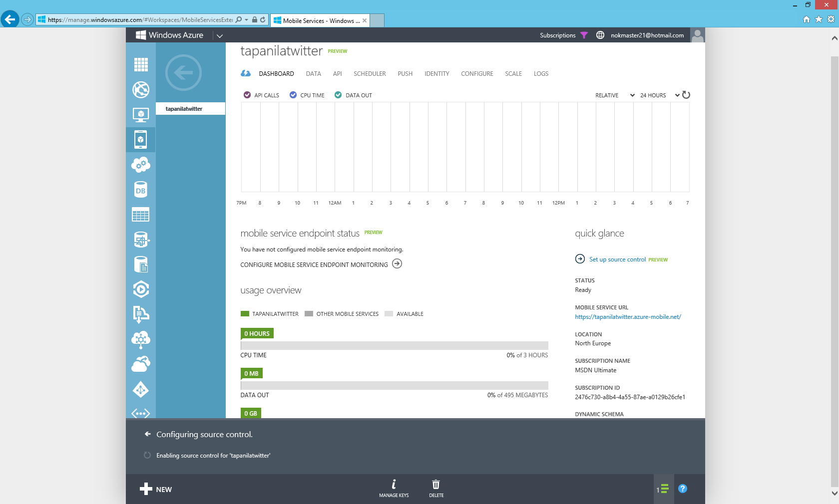The height and width of the screenshot is (504, 839).
Task: Open the Help question mark
Action: (x=683, y=489)
